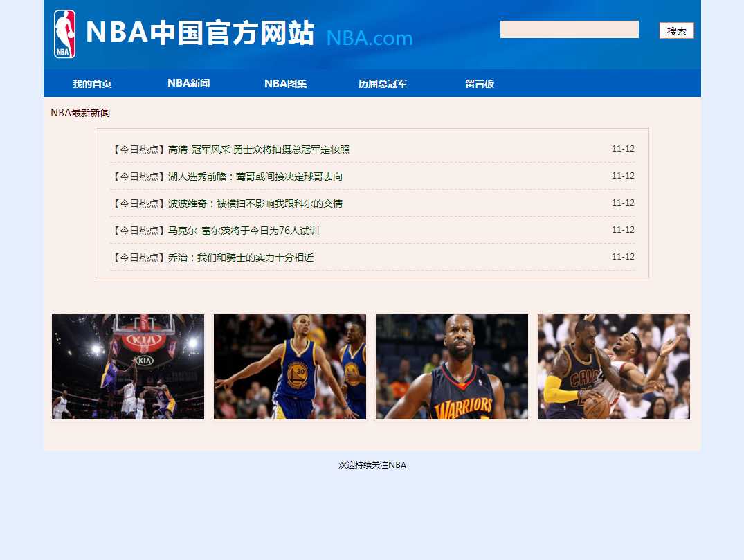This screenshot has height=560, width=744.
Task: Open the 我的首页 navigation tab
Action: tap(92, 84)
